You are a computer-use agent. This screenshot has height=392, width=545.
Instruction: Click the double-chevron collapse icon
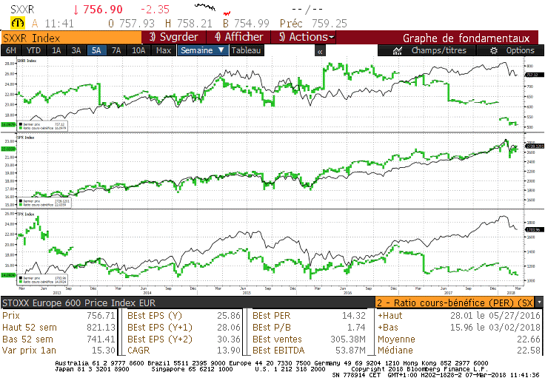320,52
